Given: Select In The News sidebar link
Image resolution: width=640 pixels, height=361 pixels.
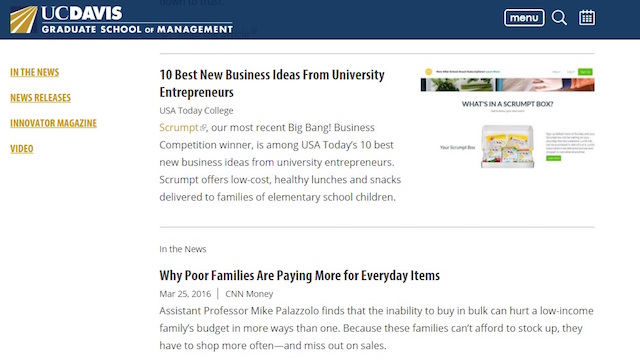Looking at the screenshot, I should (x=35, y=72).
